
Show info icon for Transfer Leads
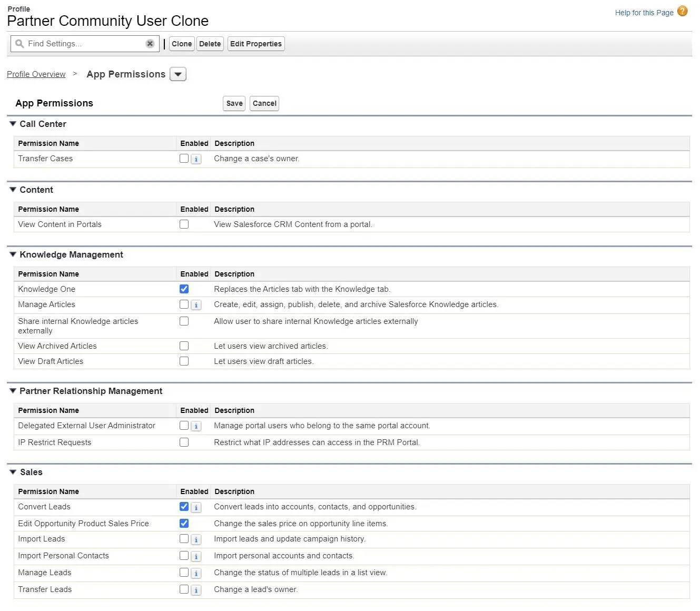[196, 590]
